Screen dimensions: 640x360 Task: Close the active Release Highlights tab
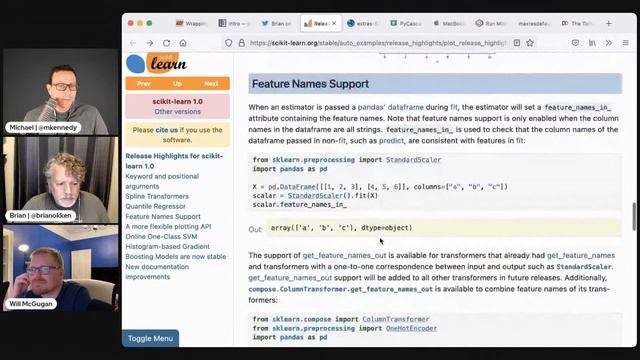pos(334,24)
